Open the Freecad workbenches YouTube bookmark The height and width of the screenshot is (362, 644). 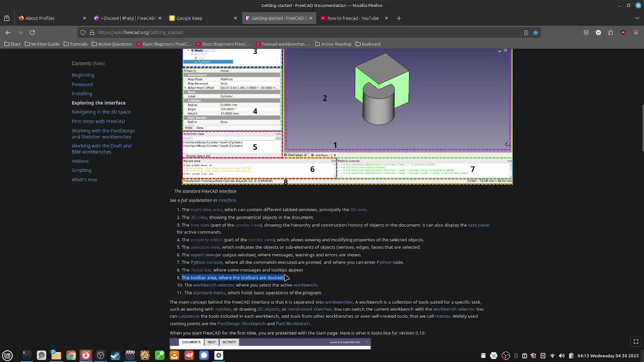point(283,44)
